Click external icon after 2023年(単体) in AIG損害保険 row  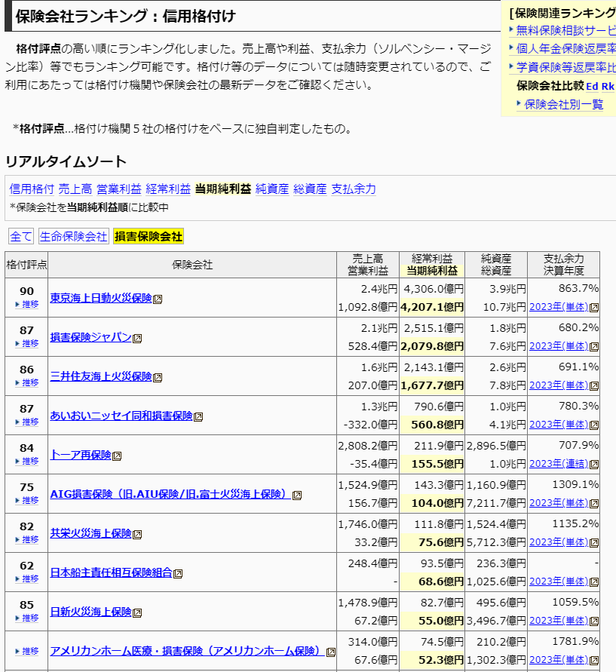[x=594, y=504]
